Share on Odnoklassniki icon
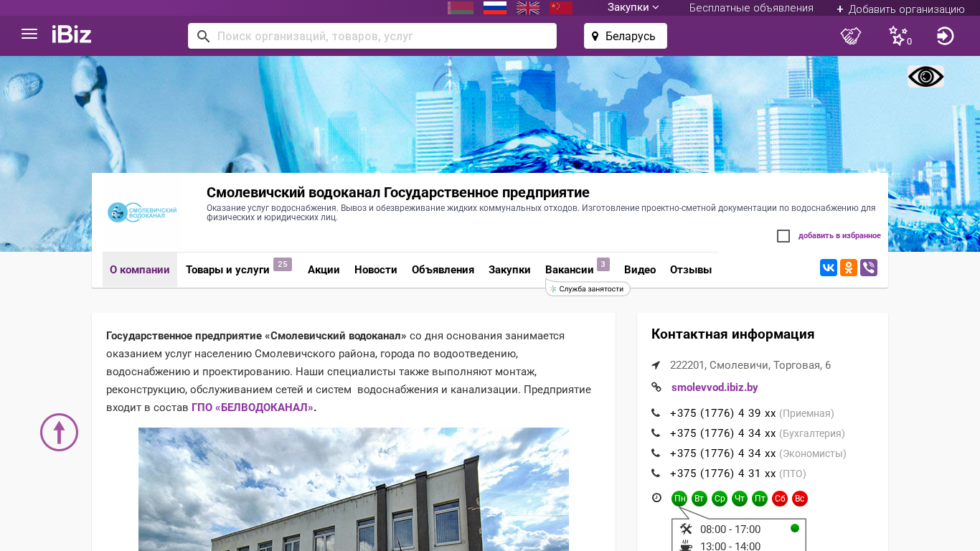Screen dimensions: 980x551 click(849, 268)
